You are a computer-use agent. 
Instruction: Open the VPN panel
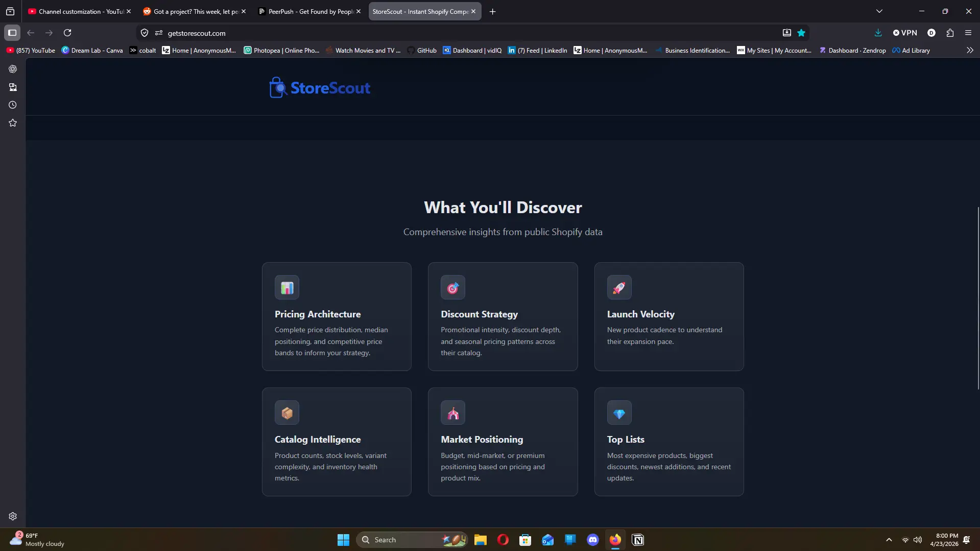coord(905,33)
